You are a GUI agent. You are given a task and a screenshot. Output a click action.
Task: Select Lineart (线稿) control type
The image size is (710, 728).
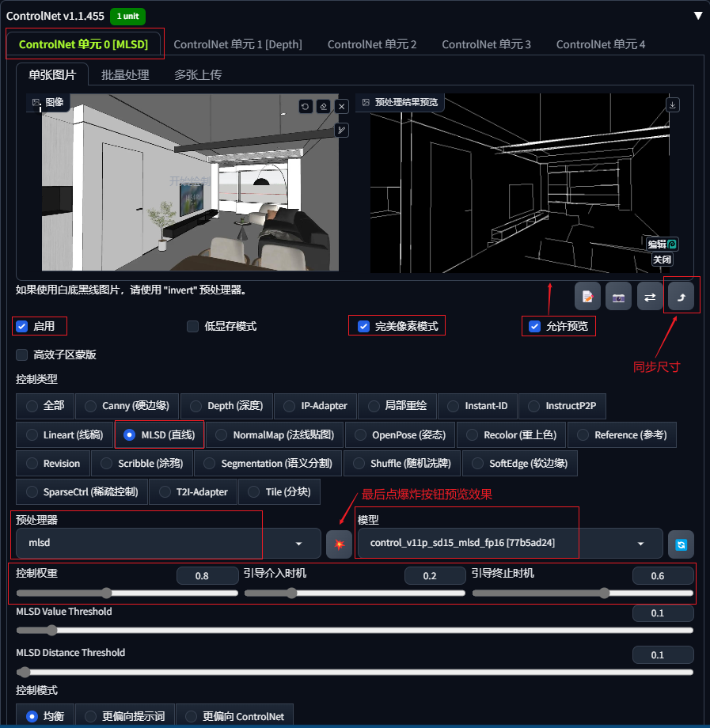coord(65,435)
